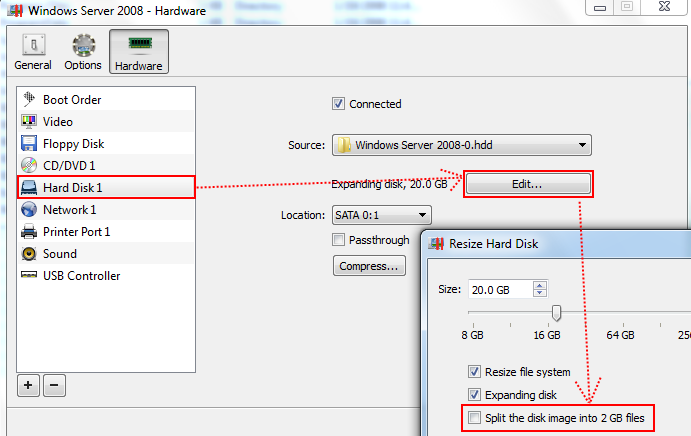
Task: Select Hard Disk 1 list entry
Action: [106, 187]
